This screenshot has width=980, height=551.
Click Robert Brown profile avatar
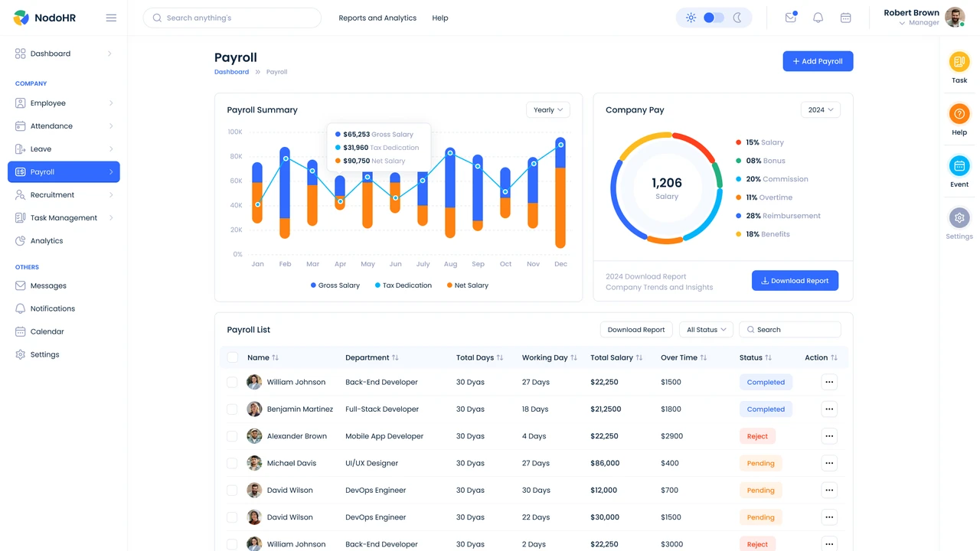point(954,17)
